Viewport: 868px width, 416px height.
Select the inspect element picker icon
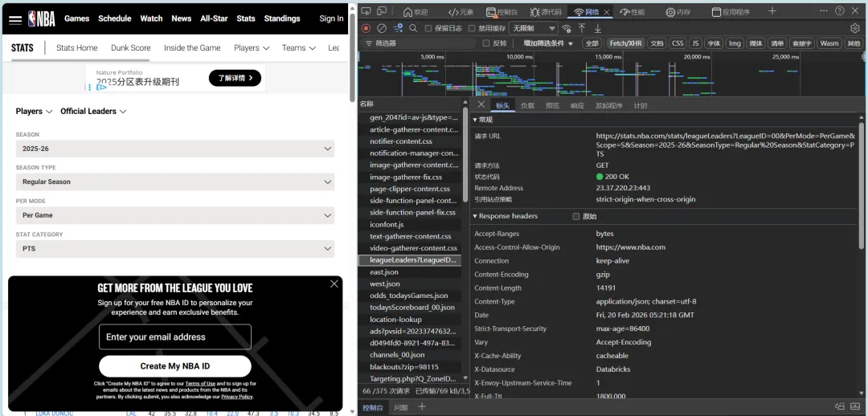coord(366,11)
